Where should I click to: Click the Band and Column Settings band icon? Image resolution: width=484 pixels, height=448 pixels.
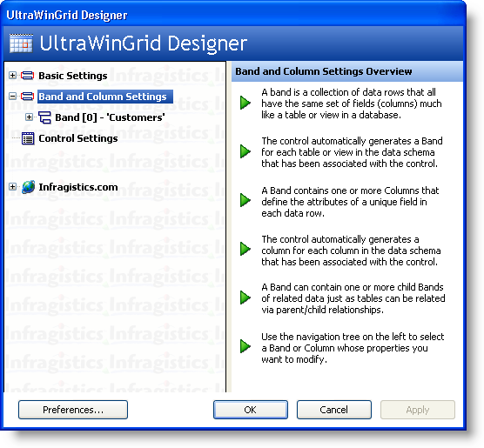[27, 97]
